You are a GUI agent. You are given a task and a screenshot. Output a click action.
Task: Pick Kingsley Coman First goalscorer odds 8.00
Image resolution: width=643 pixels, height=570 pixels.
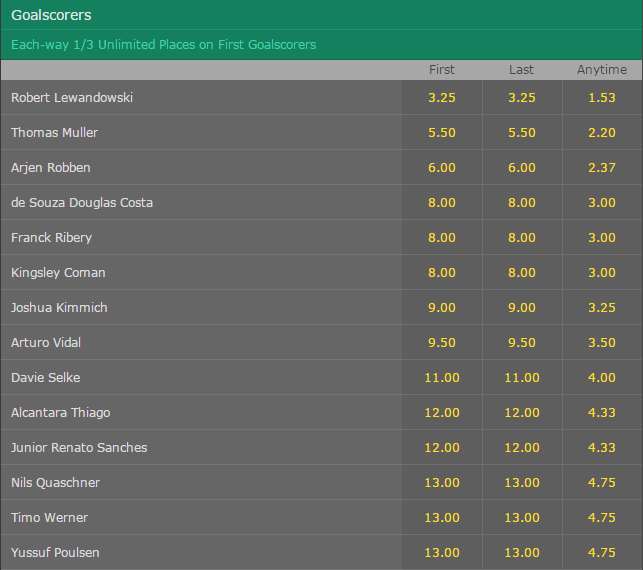coord(442,272)
